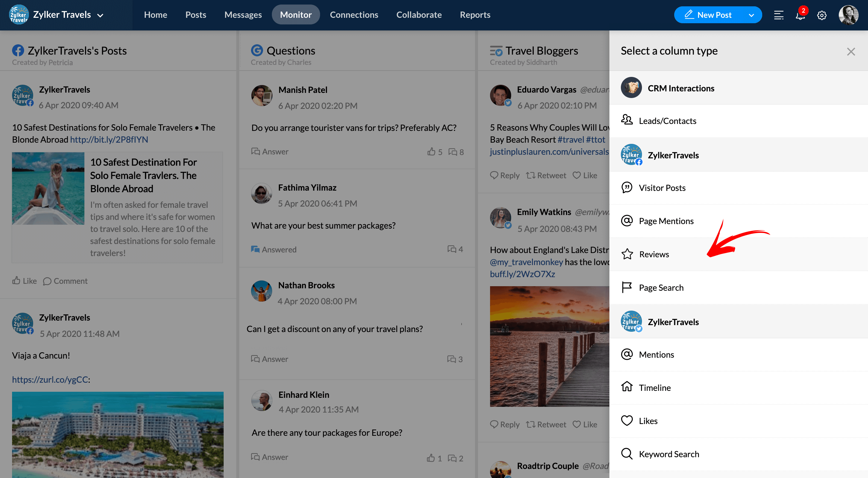Choose the Page Search flag option
This screenshot has height=478, width=868.
[661, 287]
